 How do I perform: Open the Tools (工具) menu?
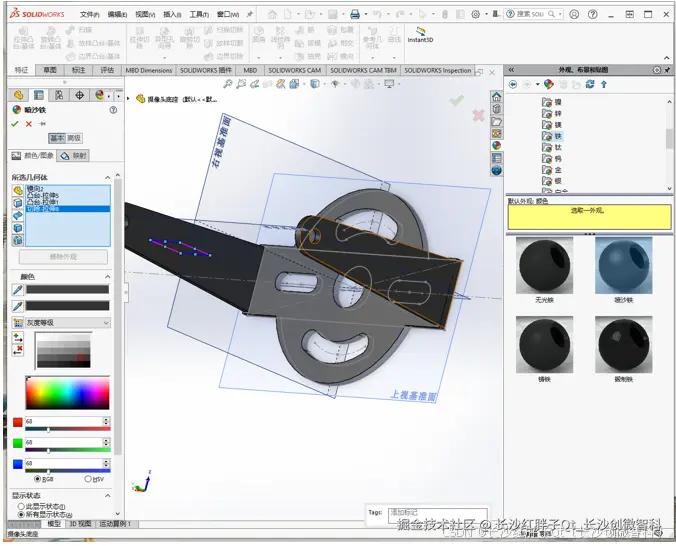pos(199,14)
